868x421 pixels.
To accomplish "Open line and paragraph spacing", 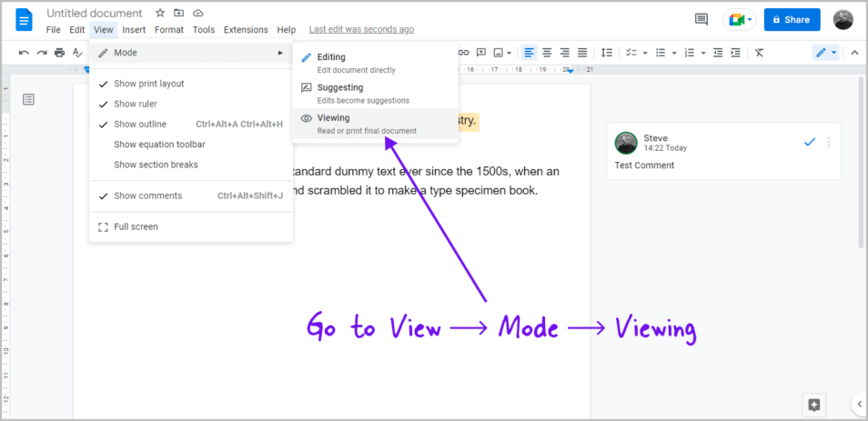I will coord(607,53).
